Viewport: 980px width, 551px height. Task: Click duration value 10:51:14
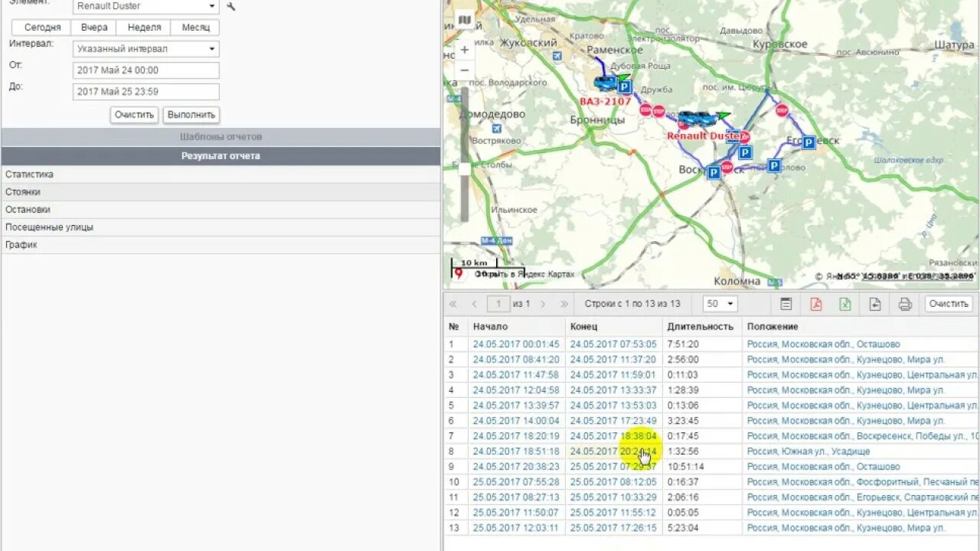[685, 467]
